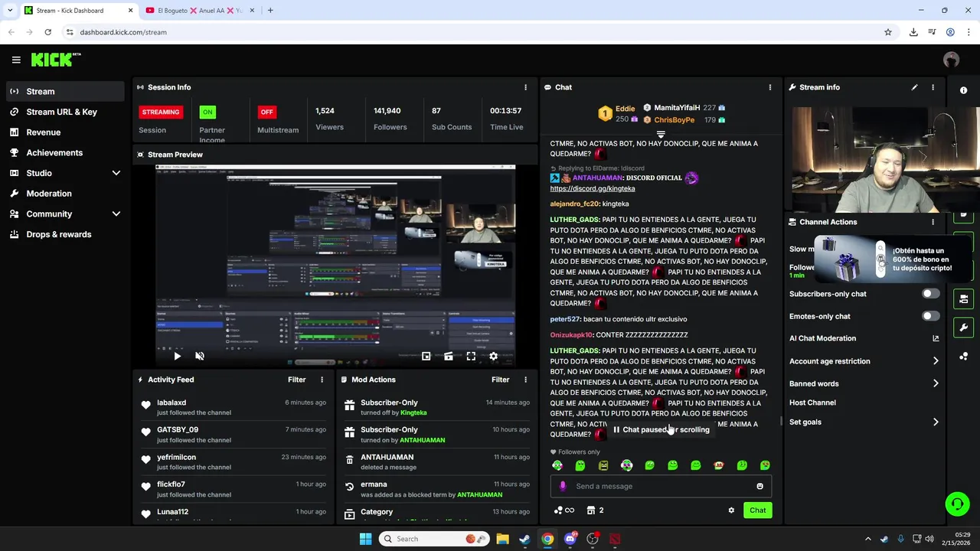Select labalaxd follow entry
This screenshot has height=551, width=980.
click(x=234, y=407)
